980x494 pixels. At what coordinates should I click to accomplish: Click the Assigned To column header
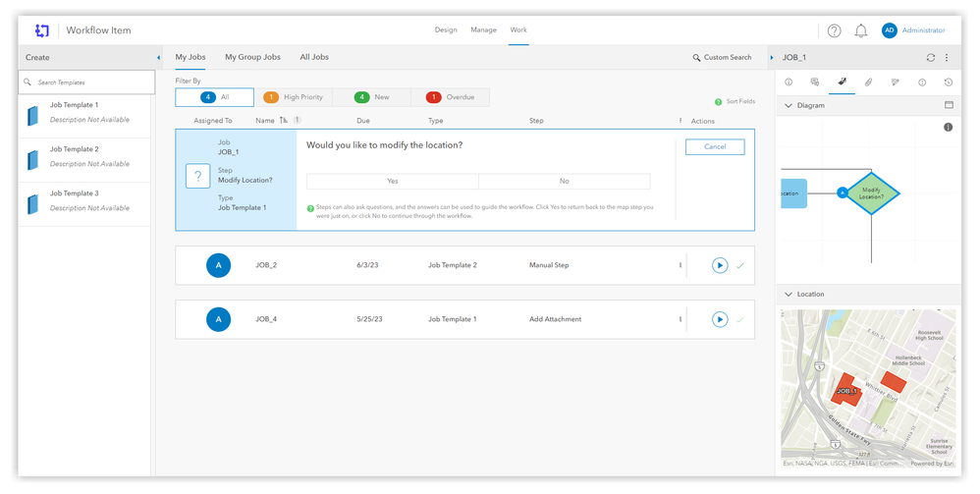212,121
